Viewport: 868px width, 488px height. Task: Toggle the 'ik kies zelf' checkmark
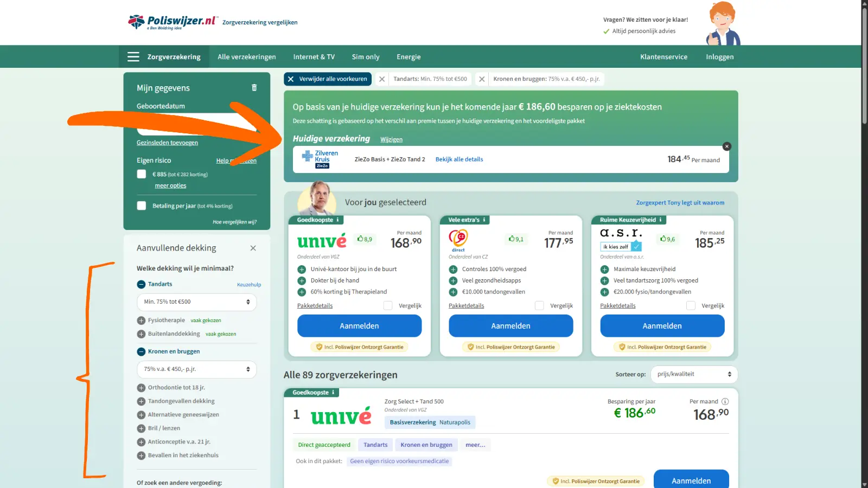tap(636, 247)
